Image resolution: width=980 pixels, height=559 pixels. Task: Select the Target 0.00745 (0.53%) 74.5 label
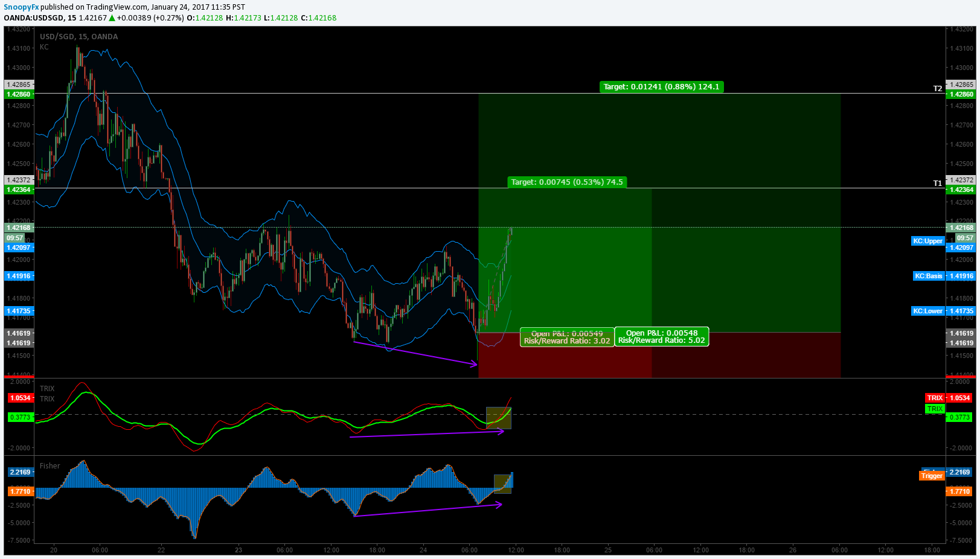[567, 182]
